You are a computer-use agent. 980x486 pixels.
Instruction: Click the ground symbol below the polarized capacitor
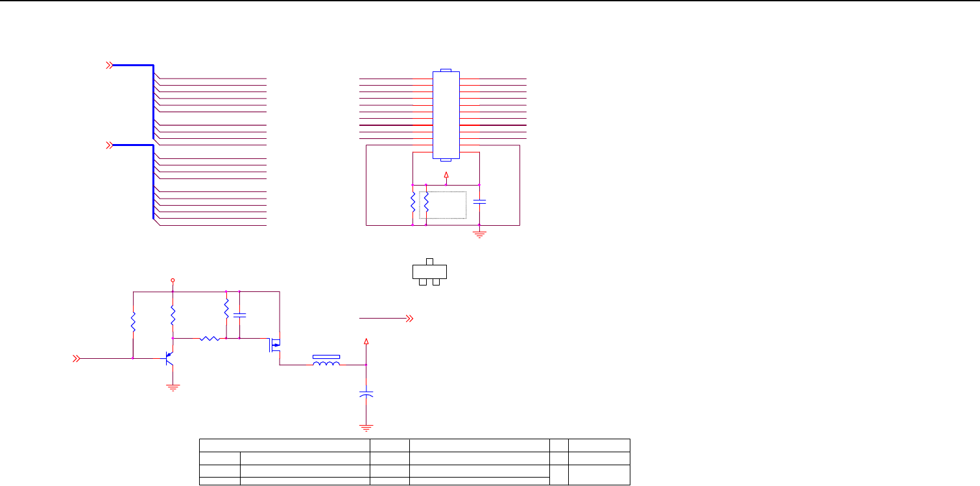[366, 428]
